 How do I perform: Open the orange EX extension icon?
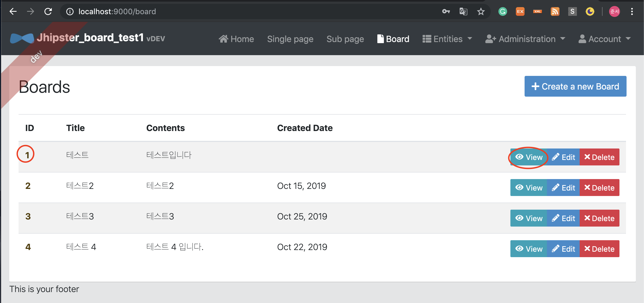pos(520,11)
